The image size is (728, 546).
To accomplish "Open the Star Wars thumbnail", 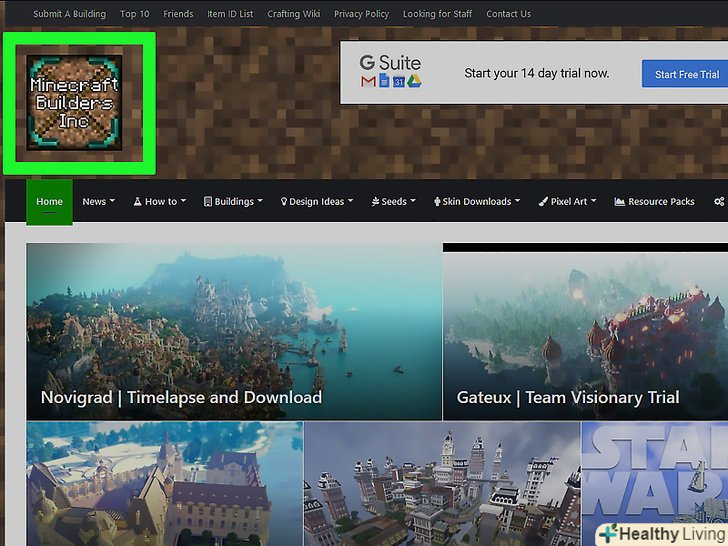I will pyautogui.click(x=655, y=484).
